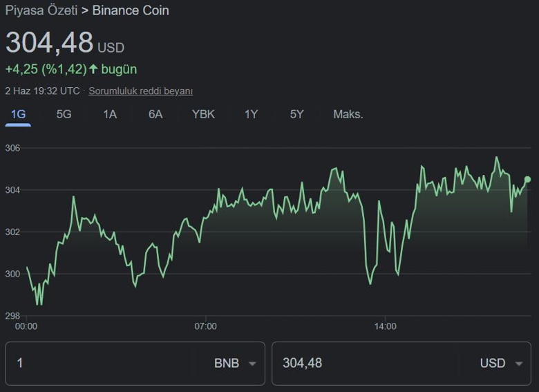Click the 298 y-axis label
This screenshot has width=539, height=392.
(12, 316)
